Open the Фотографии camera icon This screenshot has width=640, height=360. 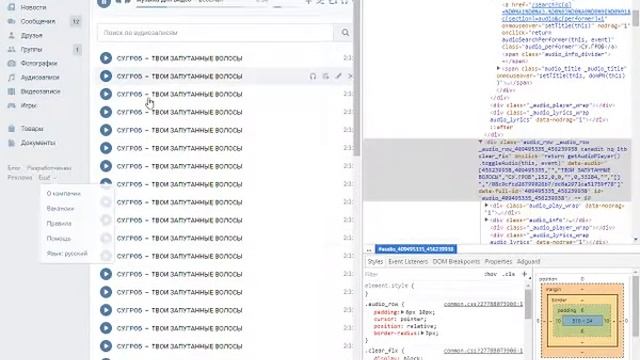11,63
